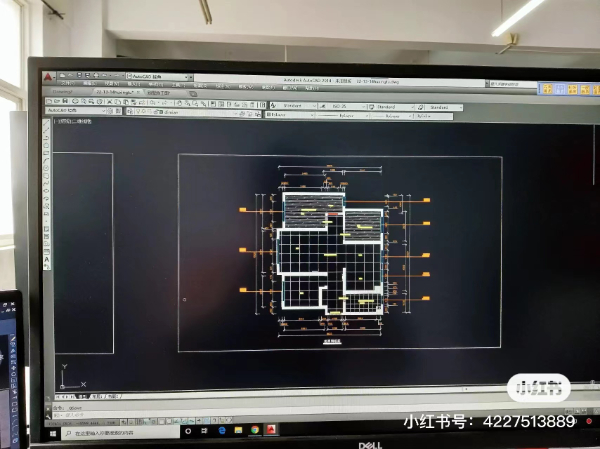Image resolution: width=600 pixels, height=449 pixels.
Task: Open the Properties palette from the toolbar
Action: point(213,103)
